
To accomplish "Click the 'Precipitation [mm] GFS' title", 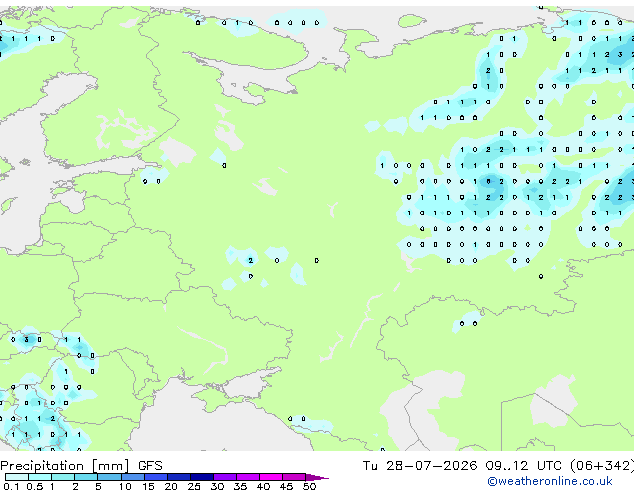I will tap(81, 466).
